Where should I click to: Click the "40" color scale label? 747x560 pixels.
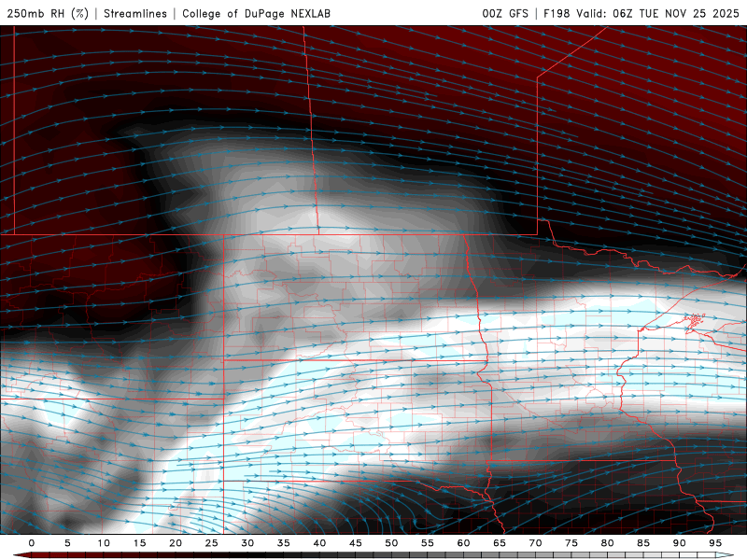319,543
